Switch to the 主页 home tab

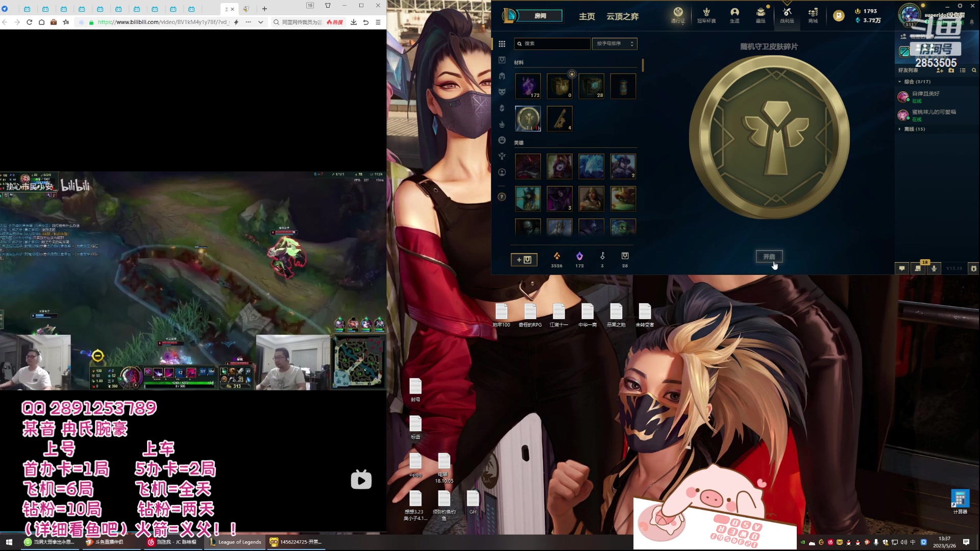click(x=587, y=16)
